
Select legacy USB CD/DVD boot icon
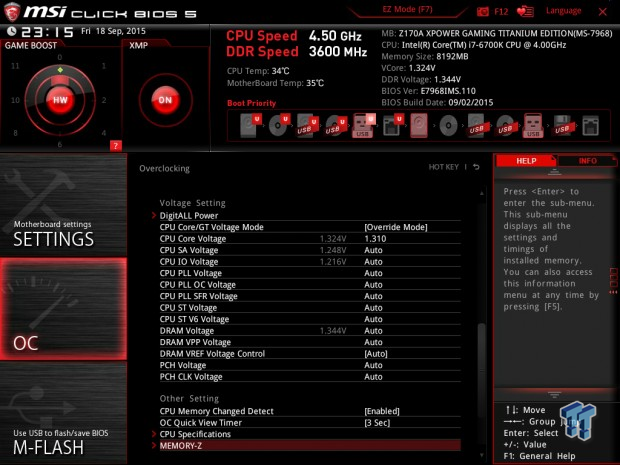[x=505, y=126]
